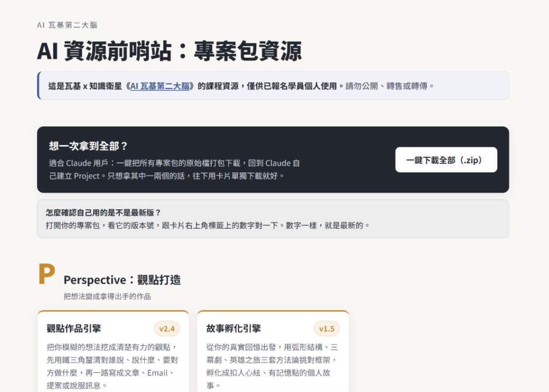Click the 適合 Claude 用戶 description text
Viewport: 549px width, 392px height.
coord(174,170)
